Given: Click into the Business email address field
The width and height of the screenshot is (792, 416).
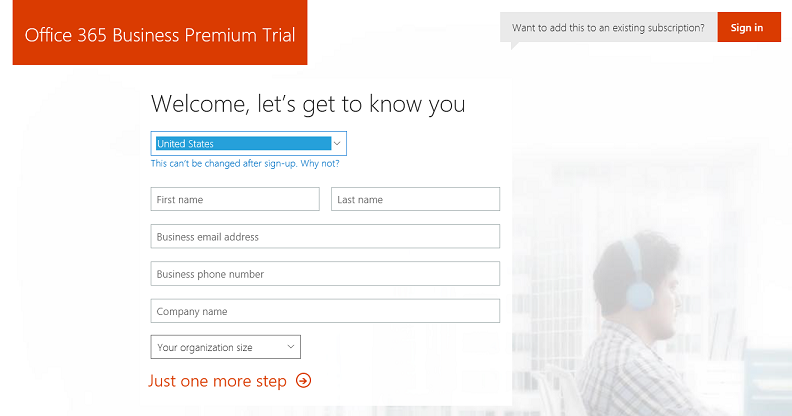Looking at the screenshot, I should coord(325,237).
